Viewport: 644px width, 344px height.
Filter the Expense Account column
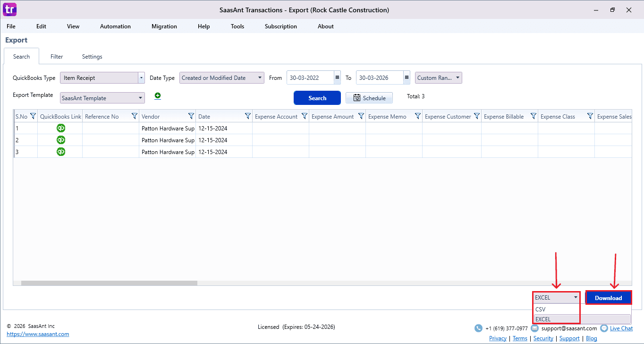tap(305, 116)
